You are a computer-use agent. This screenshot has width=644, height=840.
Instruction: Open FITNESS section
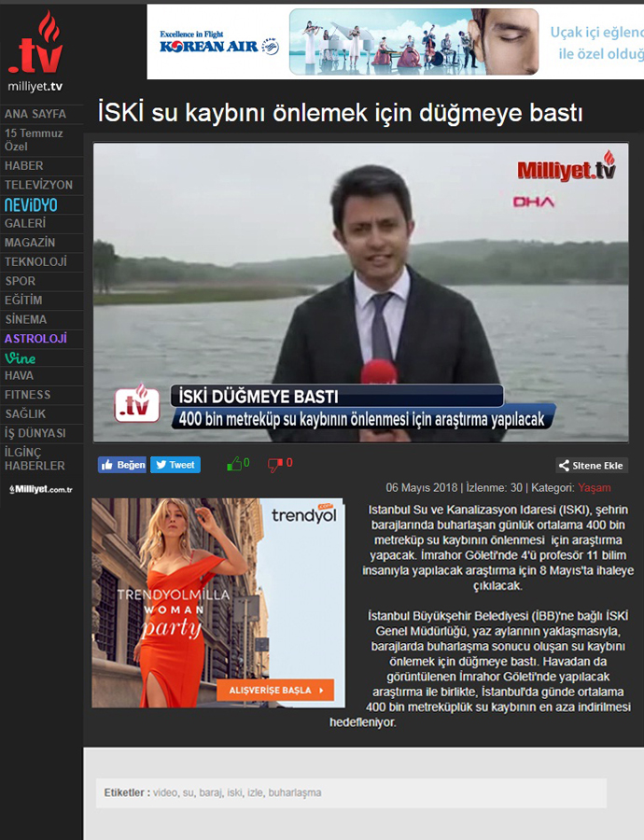27,395
